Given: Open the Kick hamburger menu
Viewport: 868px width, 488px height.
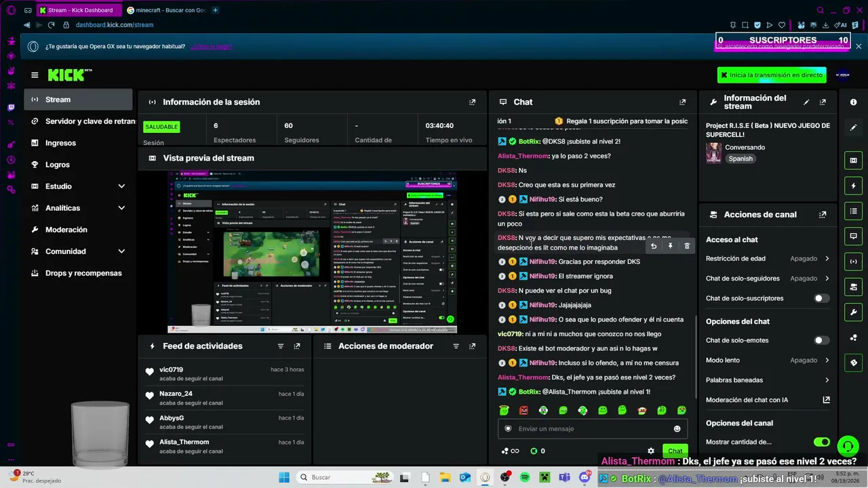Looking at the screenshot, I should (35, 75).
